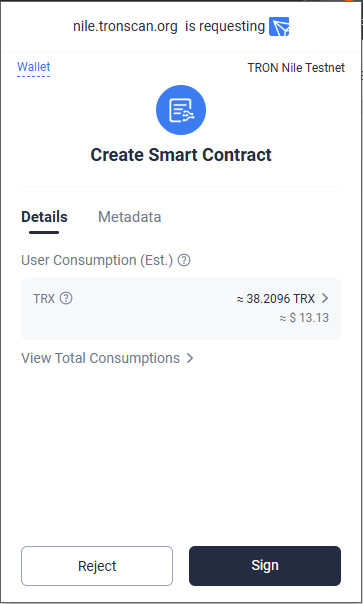Click the TRX label in consumption card
The width and height of the screenshot is (363, 604).
click(x=44, y=299)
